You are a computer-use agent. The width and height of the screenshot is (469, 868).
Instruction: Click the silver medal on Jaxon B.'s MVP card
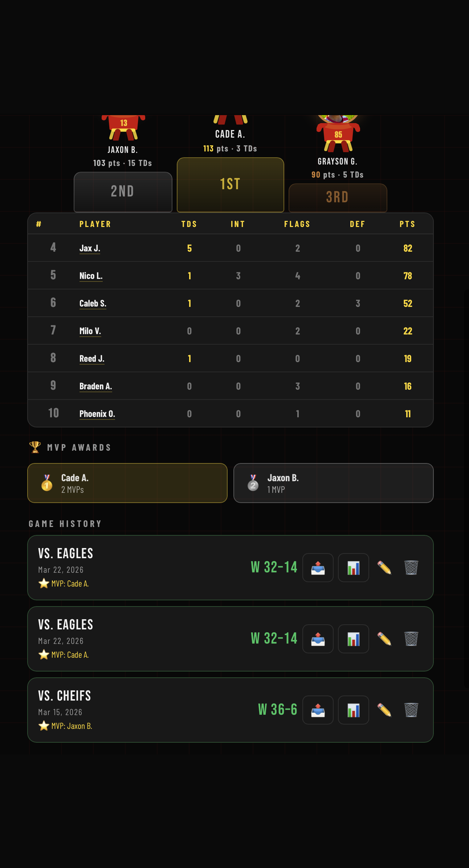[x=253, y=483]
